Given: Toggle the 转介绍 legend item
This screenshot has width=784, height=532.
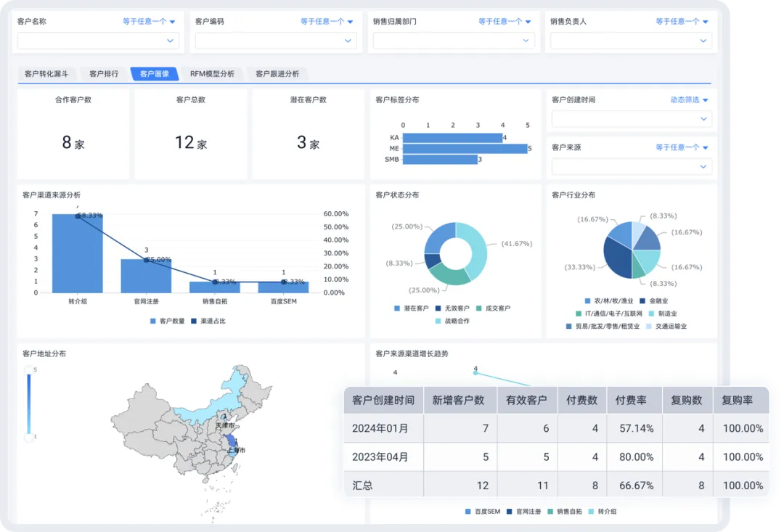Looking at the screenshot, I should pos(605,512).
